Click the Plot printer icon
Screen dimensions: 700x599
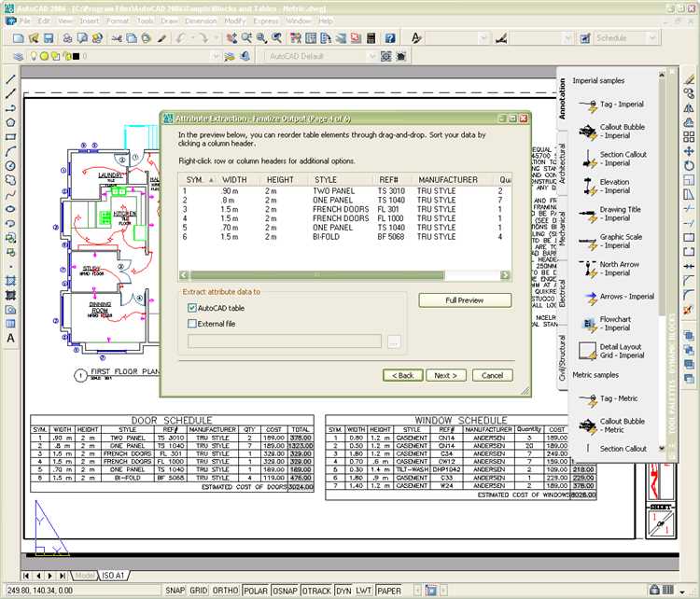tap(68, 38)
